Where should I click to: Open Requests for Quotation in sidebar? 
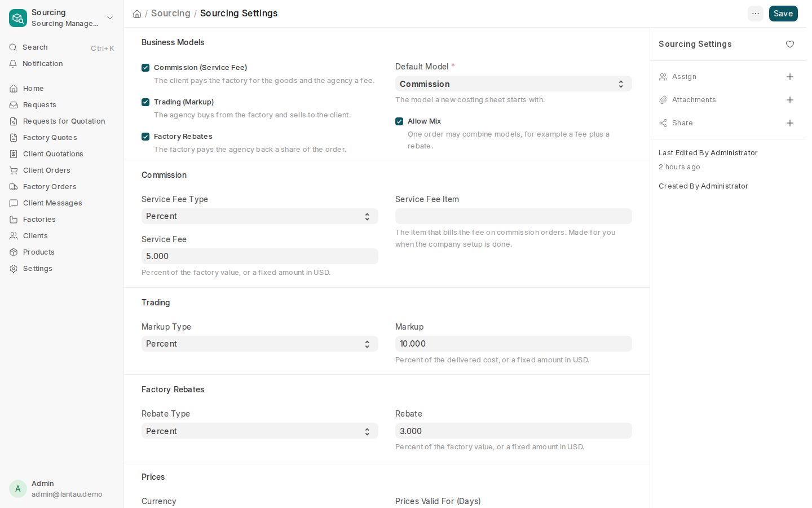pyautogui.click(x=61, y=121)
